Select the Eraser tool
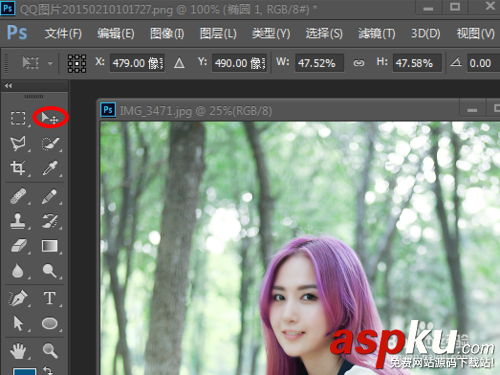The width and height of the screenshot is (500, 375). (19, 246)
